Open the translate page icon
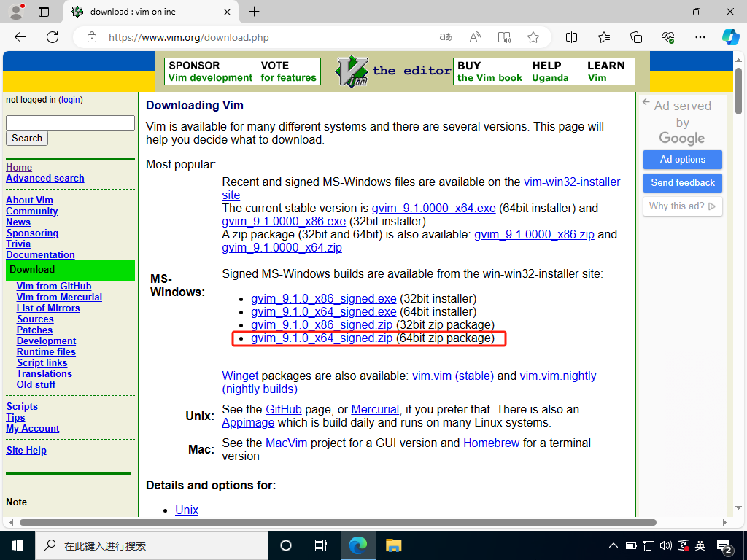Viewport: 747px width, 560px height. 446,37
